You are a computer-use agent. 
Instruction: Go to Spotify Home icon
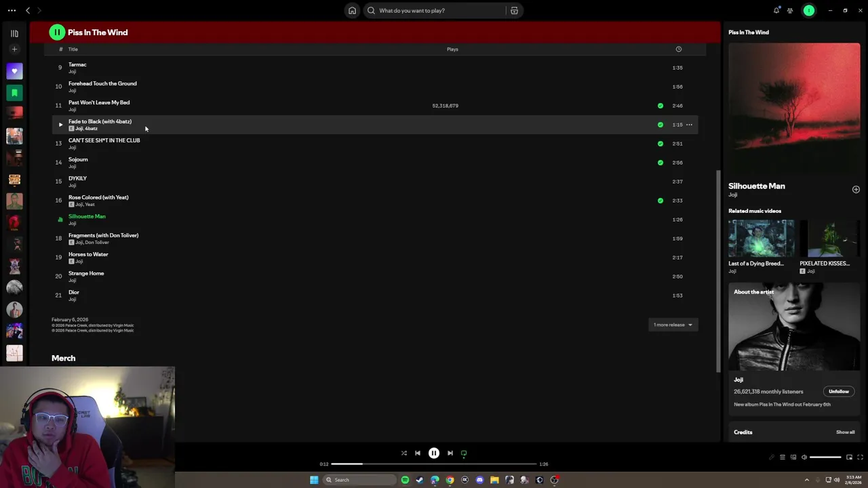(x=352, y=10)
